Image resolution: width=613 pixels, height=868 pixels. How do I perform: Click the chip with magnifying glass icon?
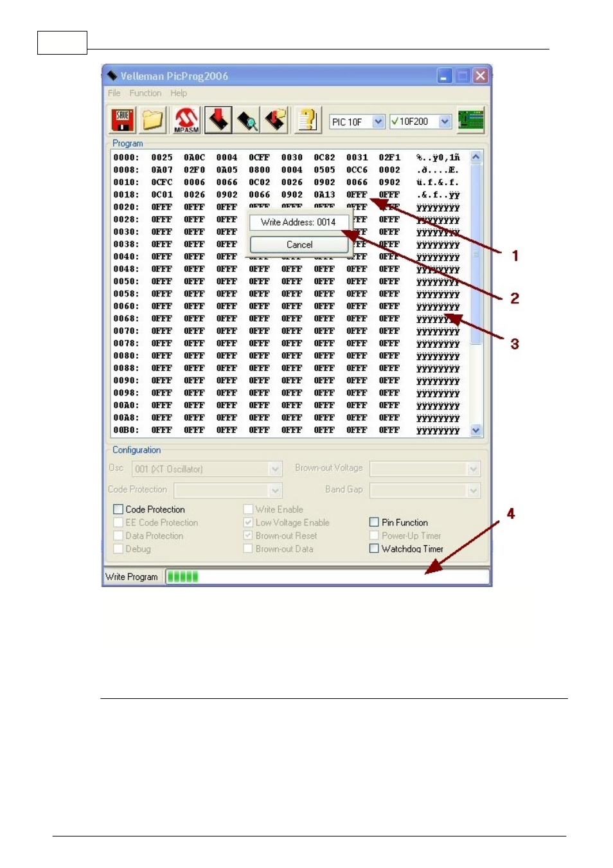(247, 120)
